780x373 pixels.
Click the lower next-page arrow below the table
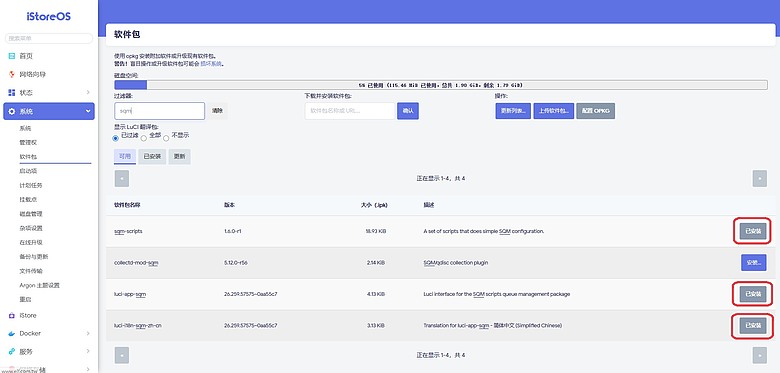click(x=760, y=355)
